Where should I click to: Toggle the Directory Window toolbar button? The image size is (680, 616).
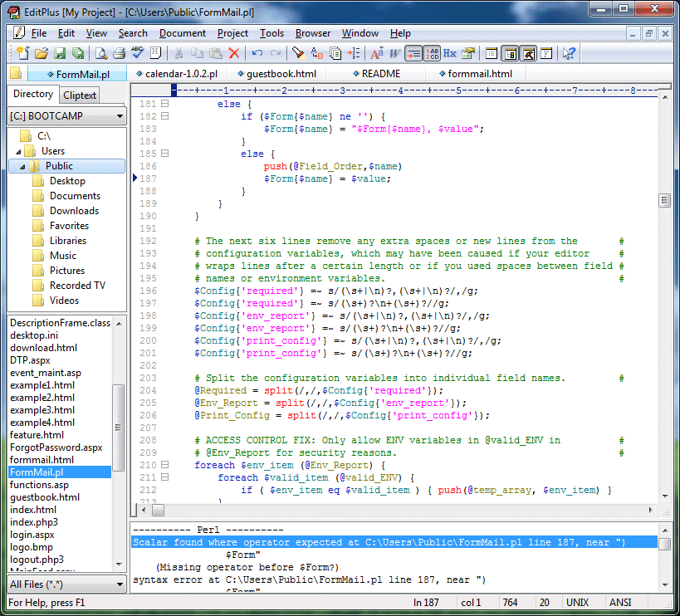point(510,53)
